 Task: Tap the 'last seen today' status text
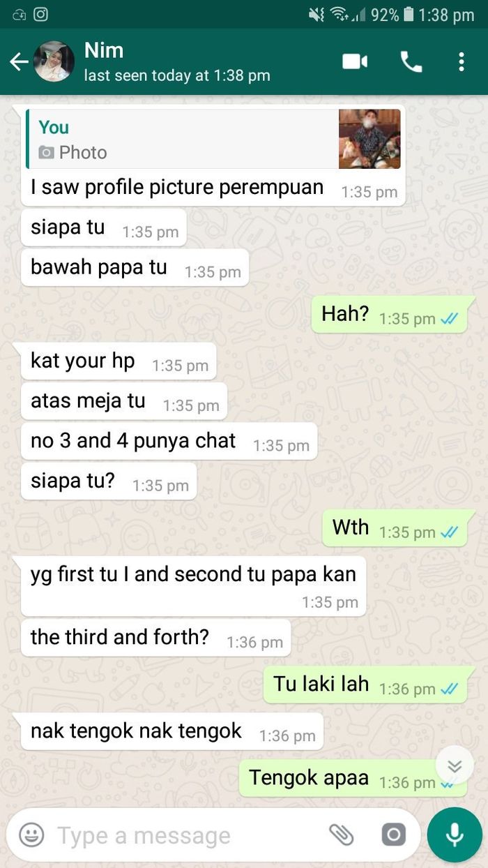[x=177, y=75]
